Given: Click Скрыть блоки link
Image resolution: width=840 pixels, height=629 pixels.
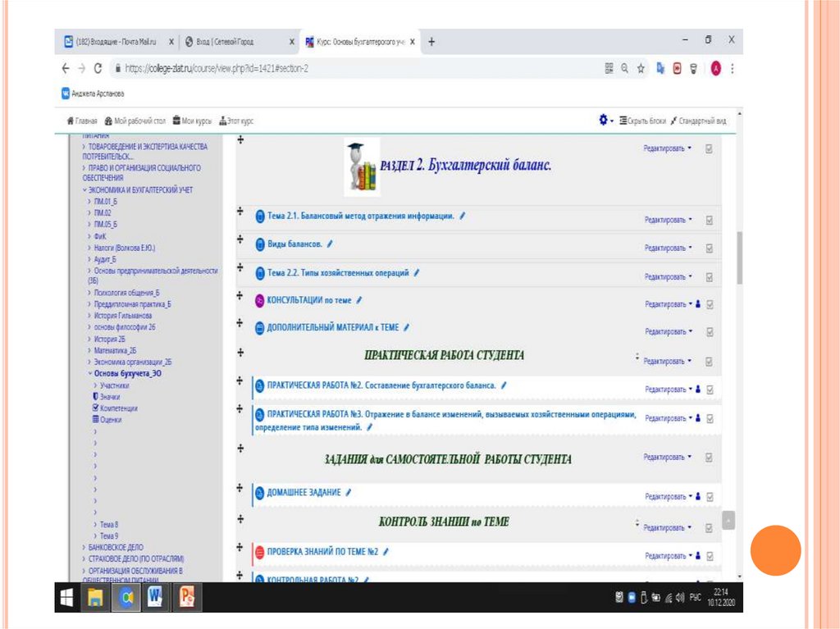Looking at the screenshot, I should [x=643, y=121].
